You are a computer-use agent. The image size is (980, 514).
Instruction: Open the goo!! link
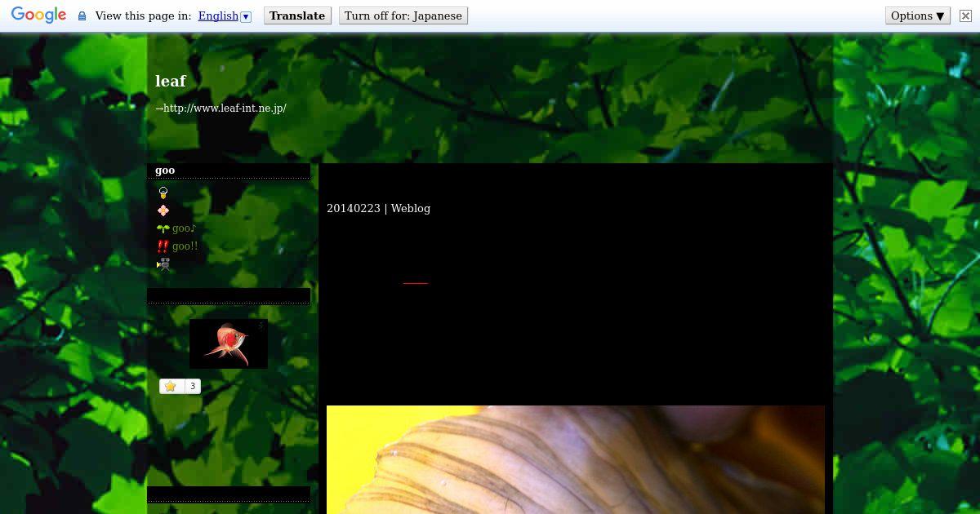[185, 246]
